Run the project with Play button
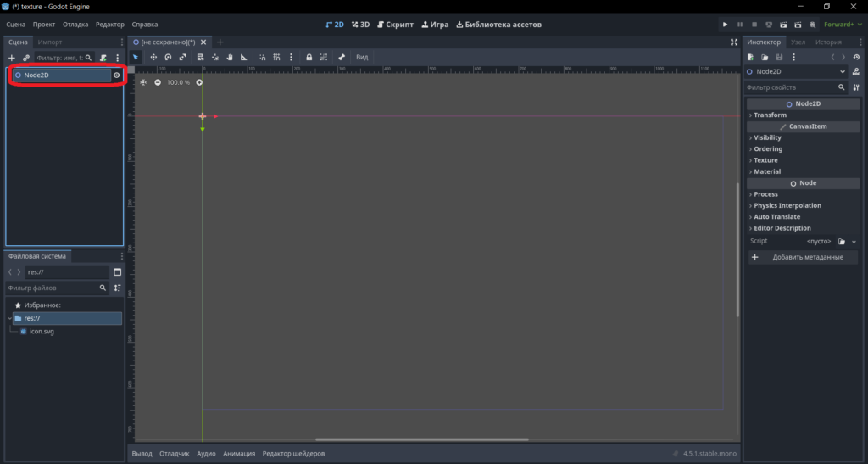This screenshot has width=868, height=464. [x=725, y=25]
